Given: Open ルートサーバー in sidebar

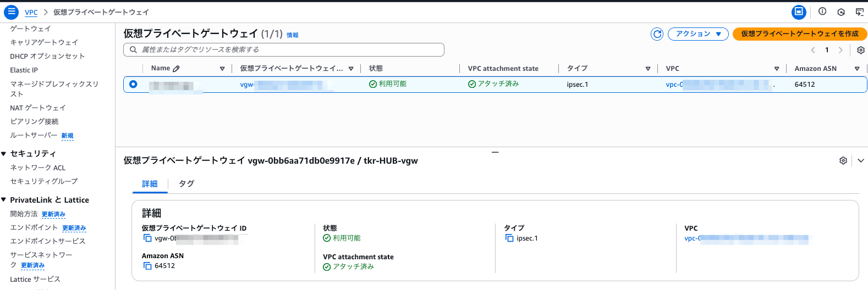Looking at the screenshot, I should coord(34,135).
